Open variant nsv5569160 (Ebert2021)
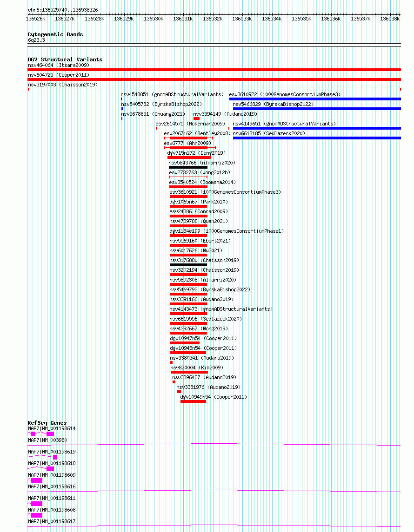This screenshot has height=532, width=414. 200,241
